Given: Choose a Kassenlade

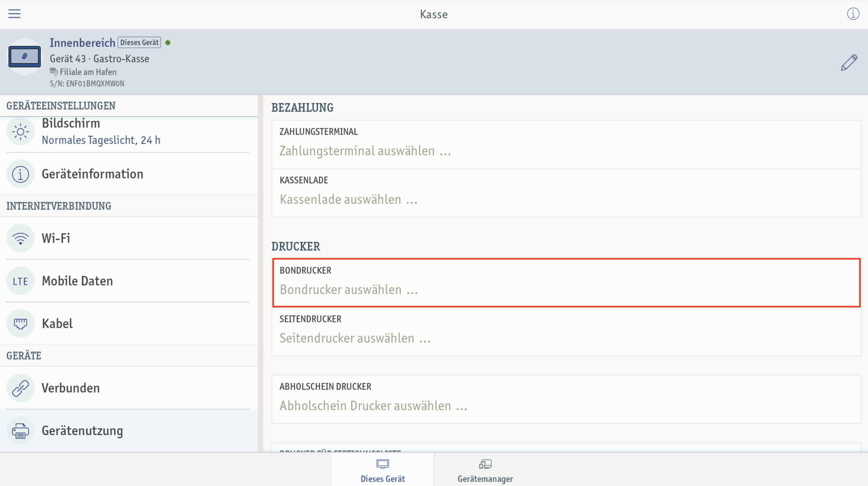Looking at the screenshot, I should (x=566, y=193).
